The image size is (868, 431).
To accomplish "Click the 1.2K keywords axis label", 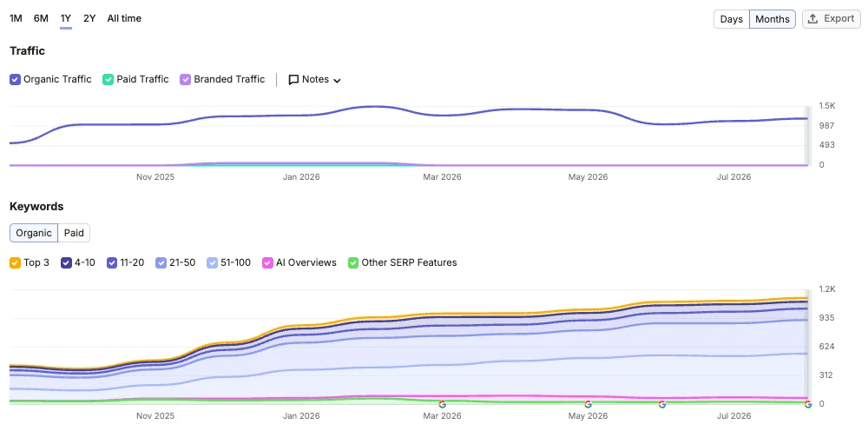I will coord(827,289).
